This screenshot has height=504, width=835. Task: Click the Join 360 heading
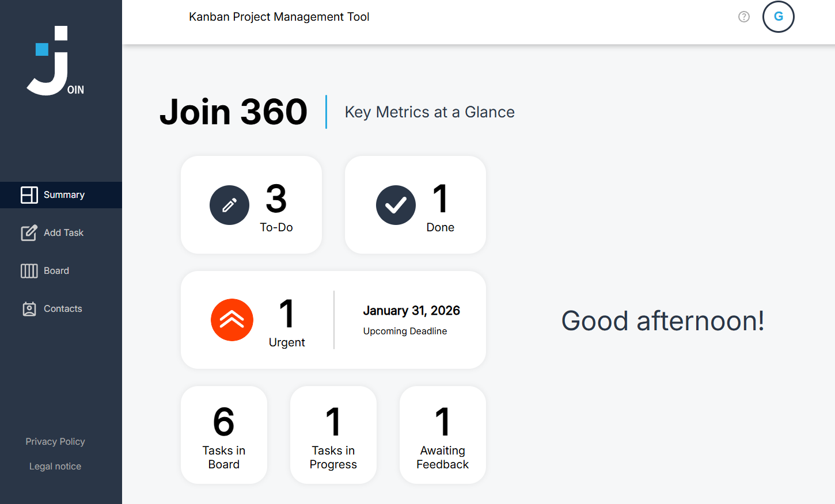coord(233,112)
